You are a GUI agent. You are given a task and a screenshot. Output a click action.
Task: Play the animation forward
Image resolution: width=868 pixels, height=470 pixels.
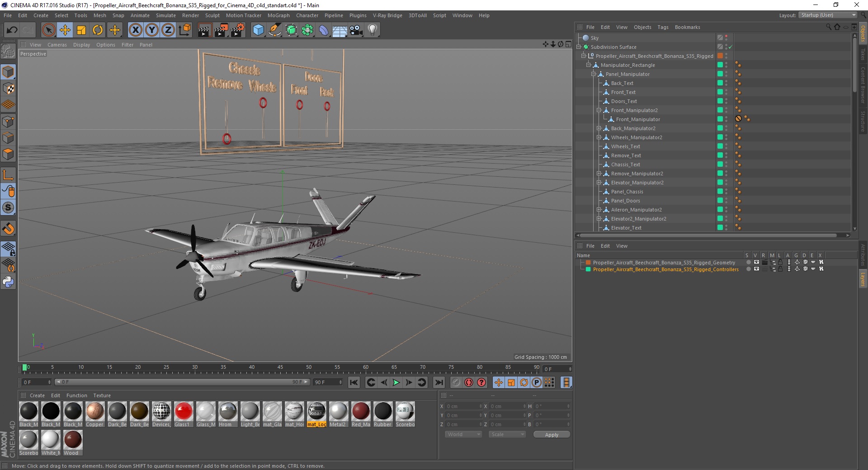tap(396, 382)
